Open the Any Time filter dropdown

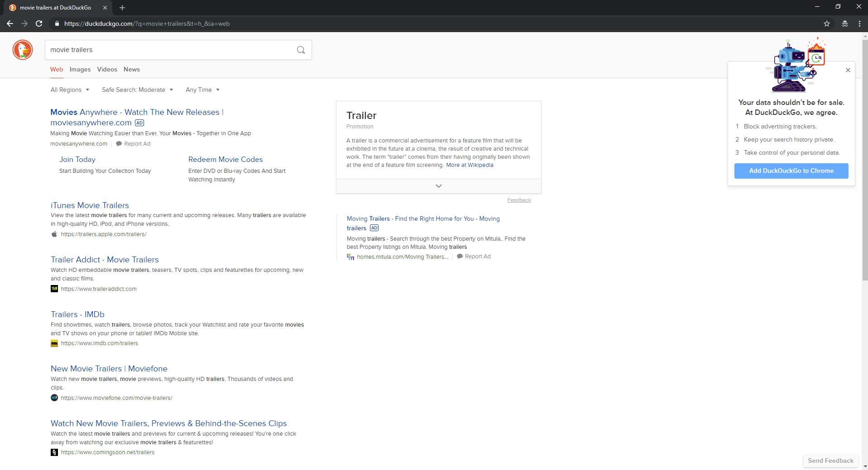pos(202,90)
